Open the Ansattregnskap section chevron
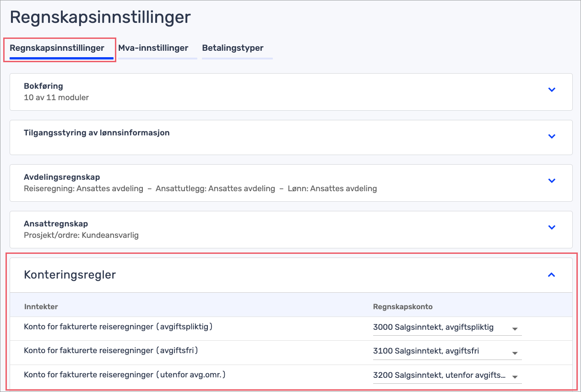Image resolution: width=581 pixels, height=392 pixels. coord(552,227)
